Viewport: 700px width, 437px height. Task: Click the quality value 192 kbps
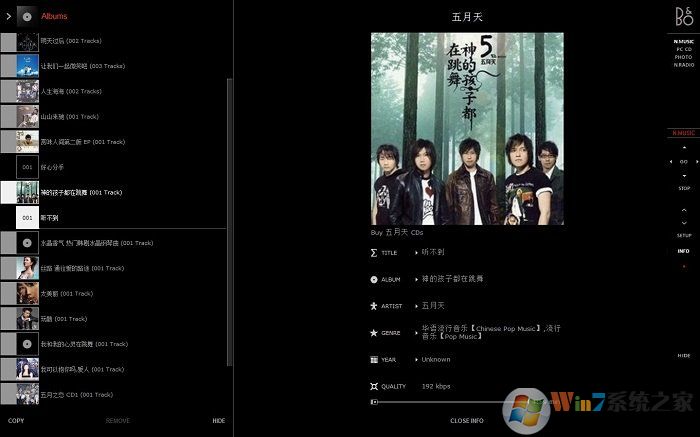(436, 387)
